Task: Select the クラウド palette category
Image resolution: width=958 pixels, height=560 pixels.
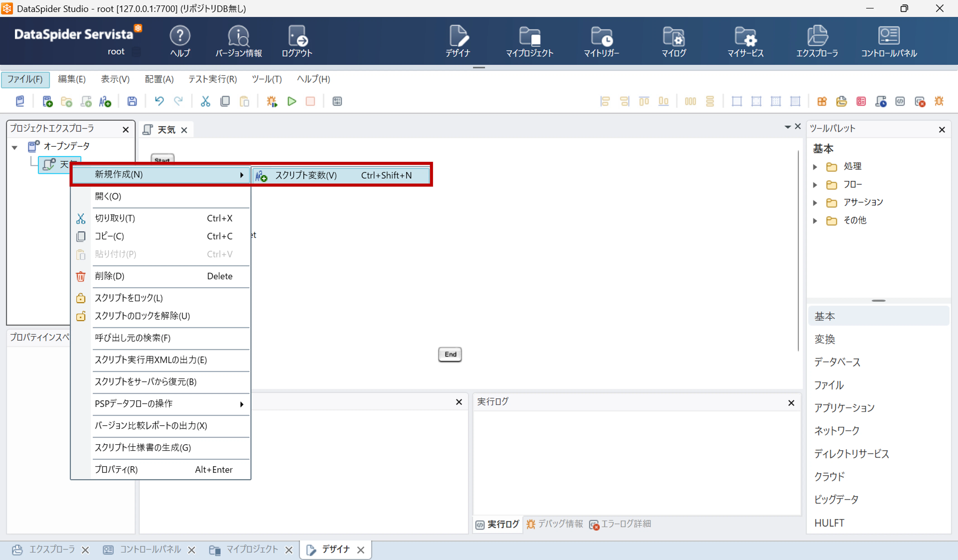Action: tap(878, 476)
